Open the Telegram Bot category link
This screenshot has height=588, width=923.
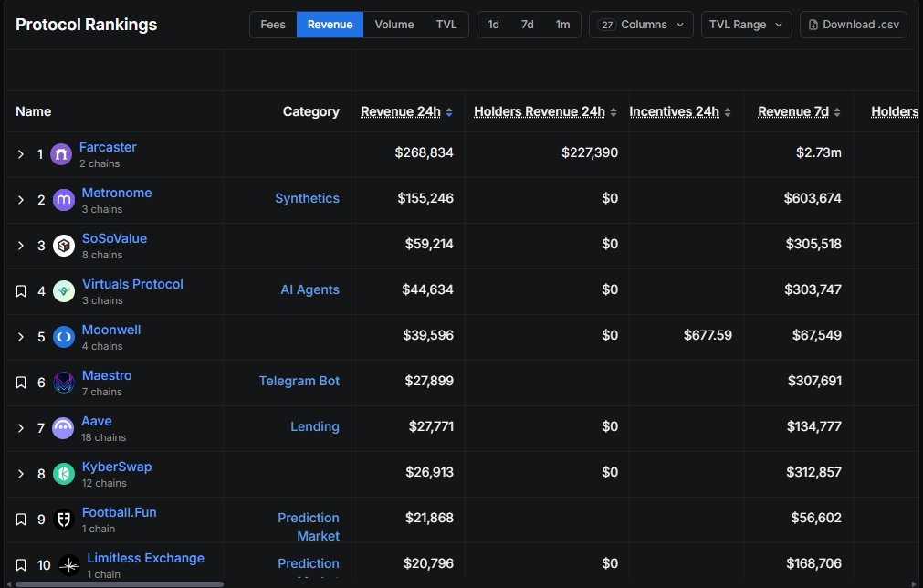click(x=299, y=381)
